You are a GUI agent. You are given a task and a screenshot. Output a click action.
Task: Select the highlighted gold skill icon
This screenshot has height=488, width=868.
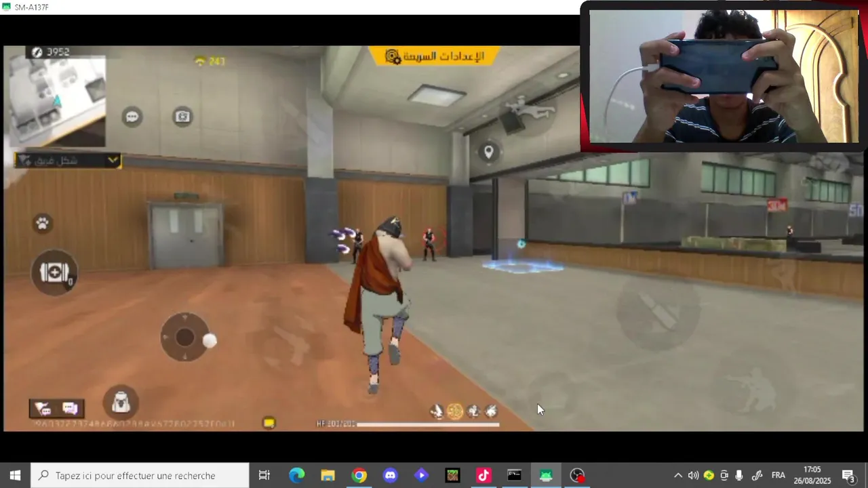(455, 411)
